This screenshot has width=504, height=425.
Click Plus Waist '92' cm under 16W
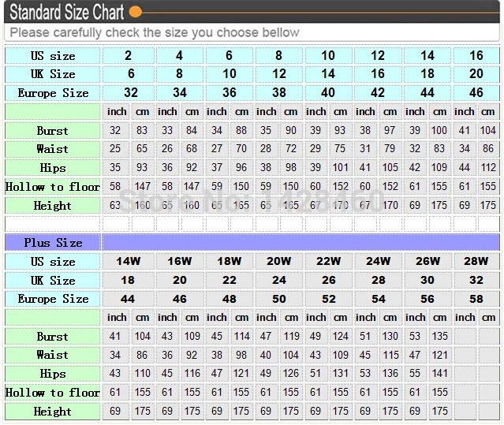click(x=192, y=355)
